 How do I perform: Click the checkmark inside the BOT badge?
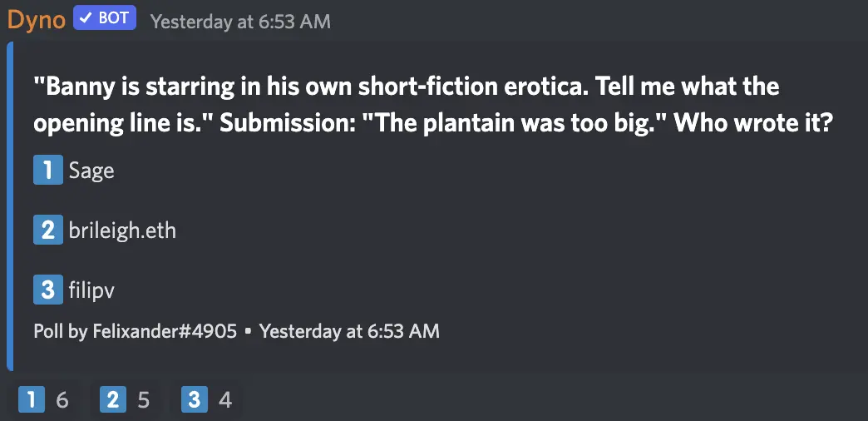coord(87,18)
